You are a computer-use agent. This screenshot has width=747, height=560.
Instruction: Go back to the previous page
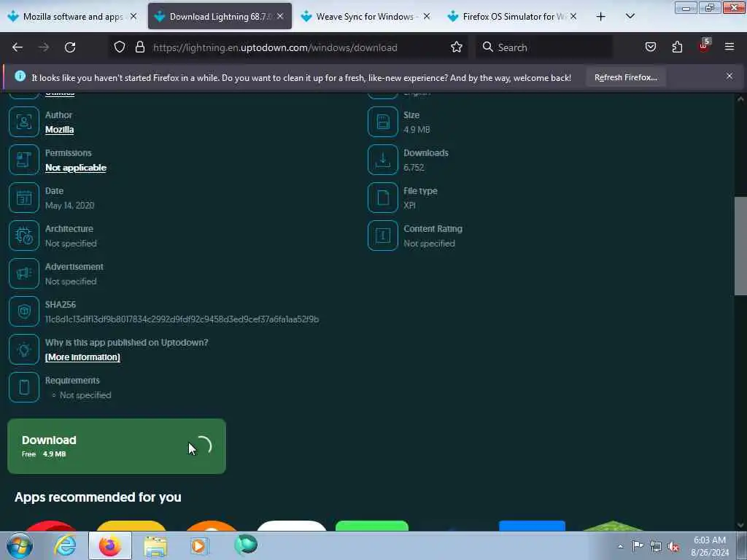(x=18, y=47)
